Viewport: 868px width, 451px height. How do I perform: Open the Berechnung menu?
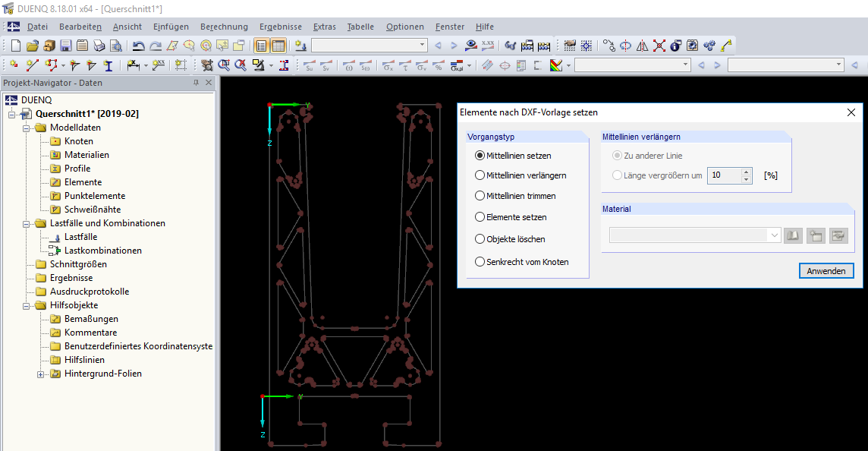[224, 27]
